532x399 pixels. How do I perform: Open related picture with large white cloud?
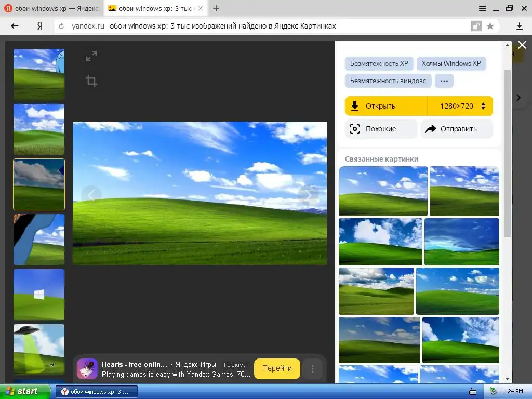pos(380,242)
